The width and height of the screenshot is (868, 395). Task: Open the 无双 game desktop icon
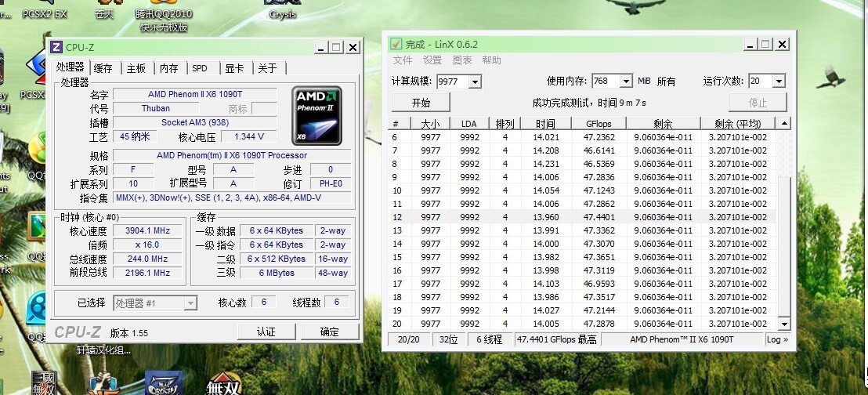coord(223,383)
